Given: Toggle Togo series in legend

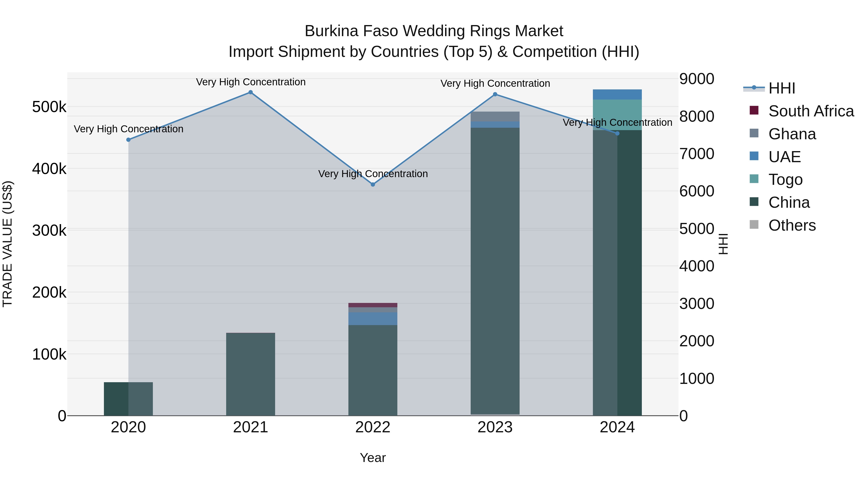Looking at the screenshot, I should [x=776, y=180].
